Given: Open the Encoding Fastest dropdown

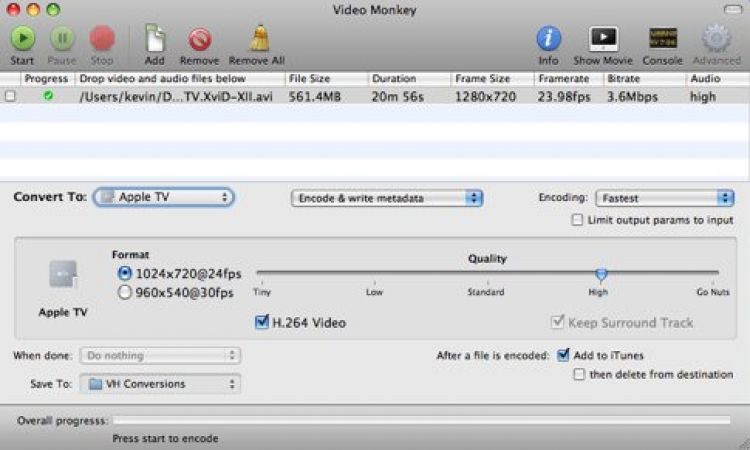Looking at the screenshot, I should [664, 198].
